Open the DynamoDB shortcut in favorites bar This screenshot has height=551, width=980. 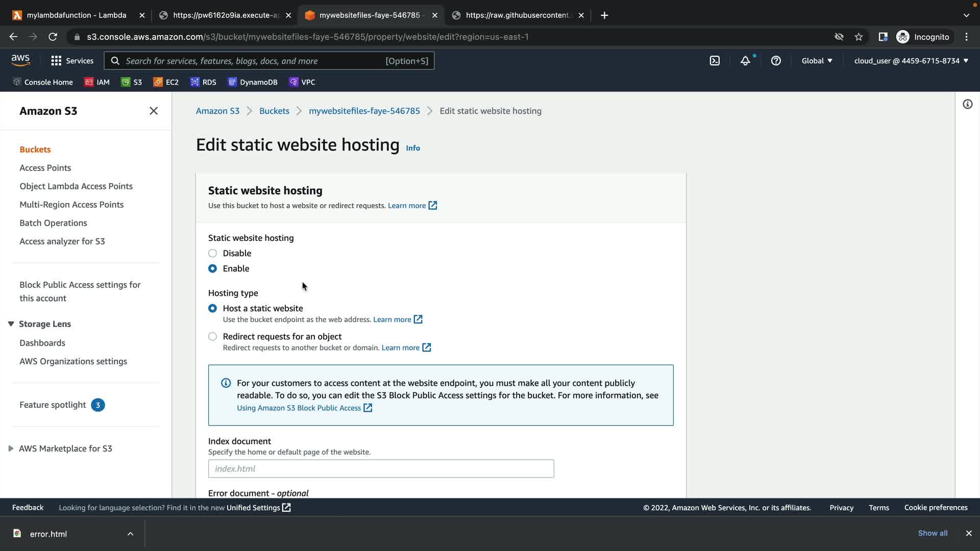(253, 82)
